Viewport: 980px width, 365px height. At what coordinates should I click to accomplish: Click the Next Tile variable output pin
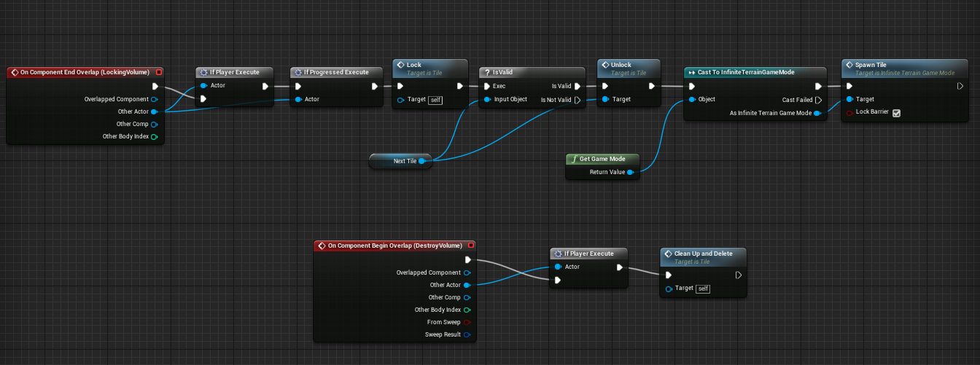click(x=421, y=161)
